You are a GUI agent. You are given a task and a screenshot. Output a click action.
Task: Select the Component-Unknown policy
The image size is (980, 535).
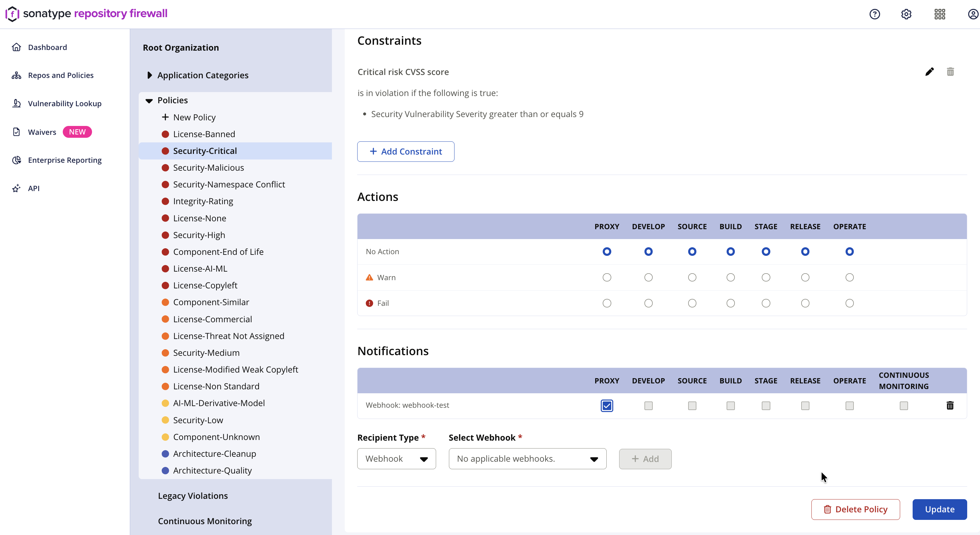point(216,437)
